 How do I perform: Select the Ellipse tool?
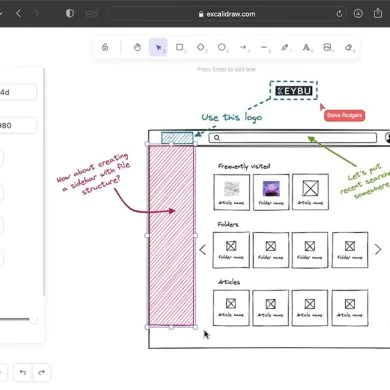[222, 47]
